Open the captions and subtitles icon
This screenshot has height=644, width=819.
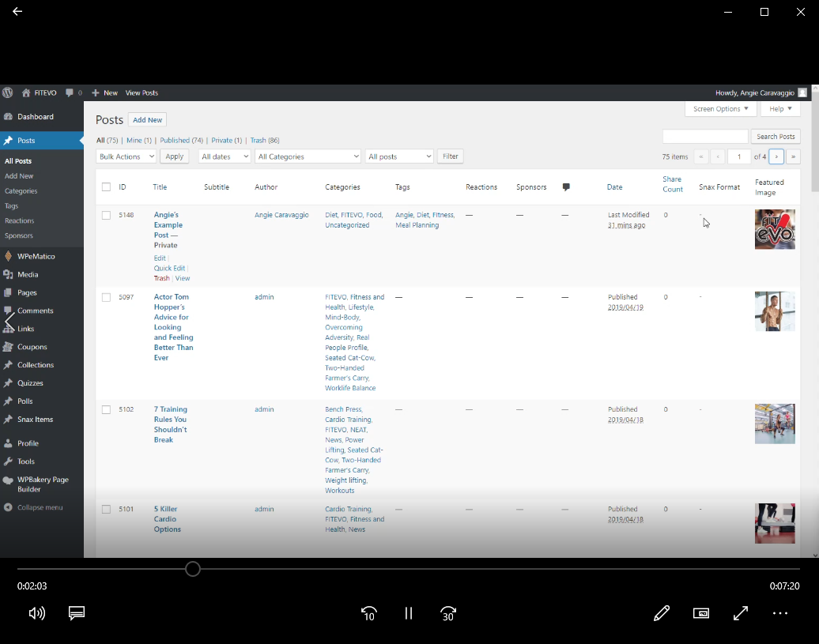pyautogui.click(x=77, y=613)
